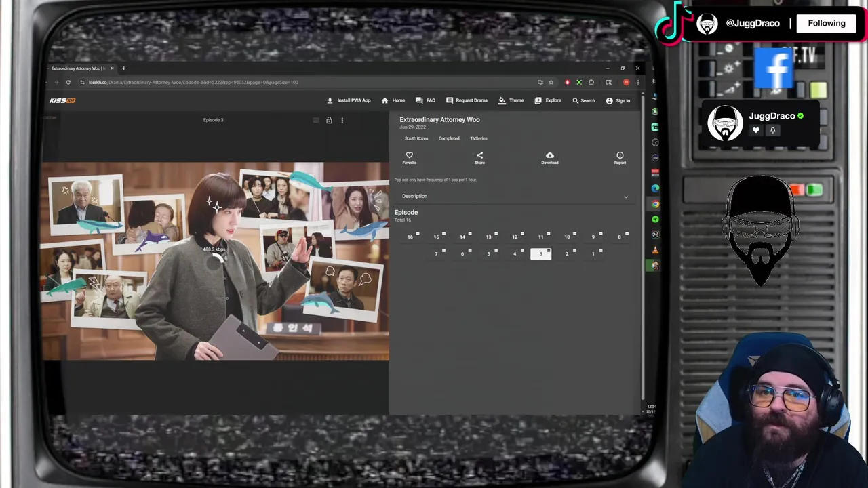
Task: Click the FAQ chat bubble icon
Action: pyautogui.click(x=419, y=100)
